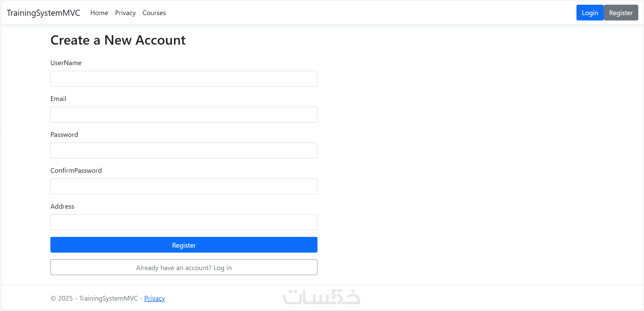The height and width of the screenshot is (311, 644).
Task: Focus the UserName text field
Action: click(x=184, y=79)
